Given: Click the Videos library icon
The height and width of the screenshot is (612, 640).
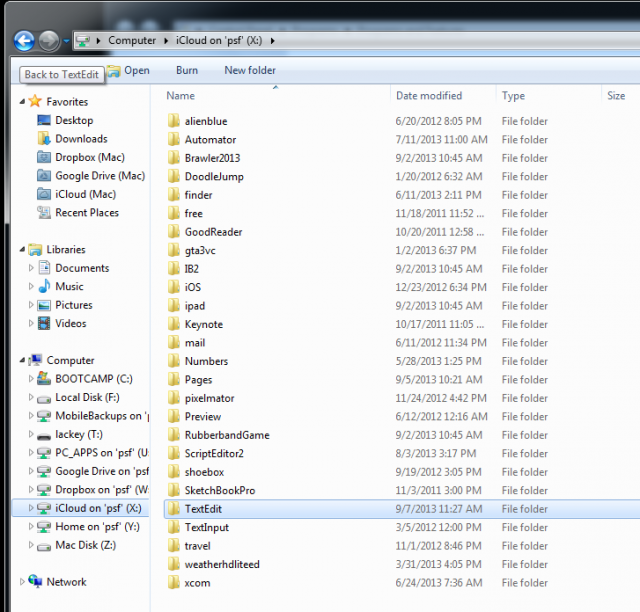Looking at the screenshot, I should [44, 323].
